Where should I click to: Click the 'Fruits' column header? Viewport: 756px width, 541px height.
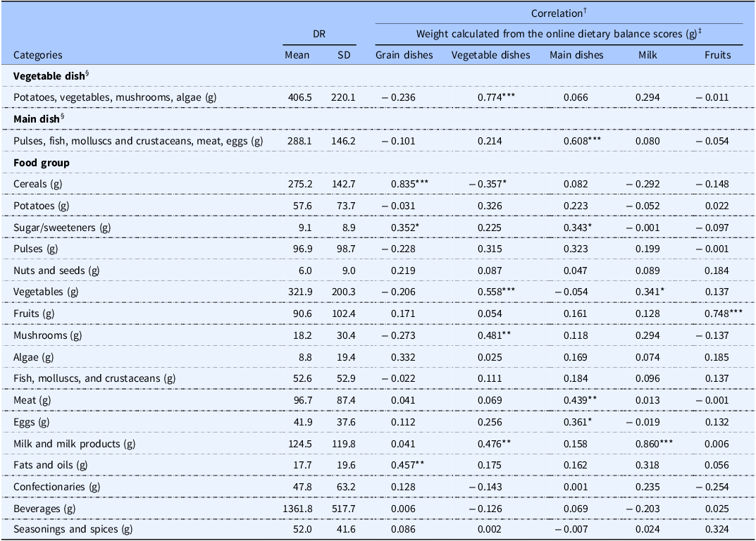tap(717, 55)
